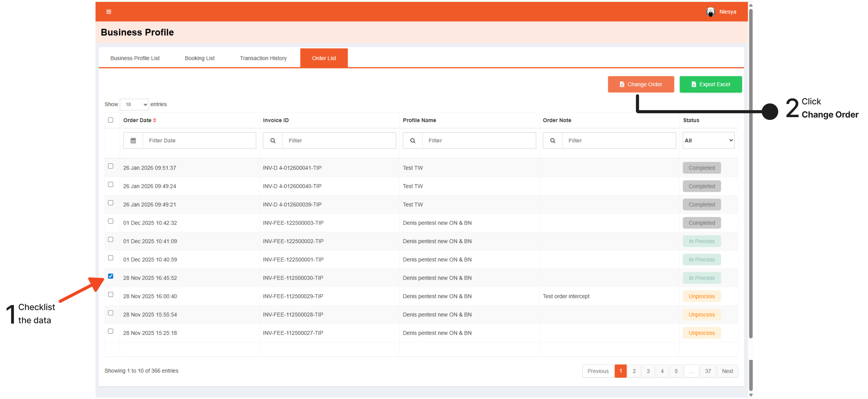Image resolution: width=868 pixels, height=399 pixels.
Task: Click the Export Excel button
Action: tap(710, 84)
